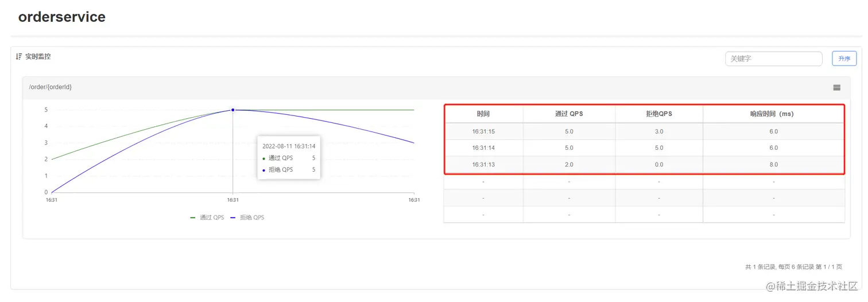The image size is (868, 302).
Task: Click the 8.0 response time cell
Action: tap(773, 165)
